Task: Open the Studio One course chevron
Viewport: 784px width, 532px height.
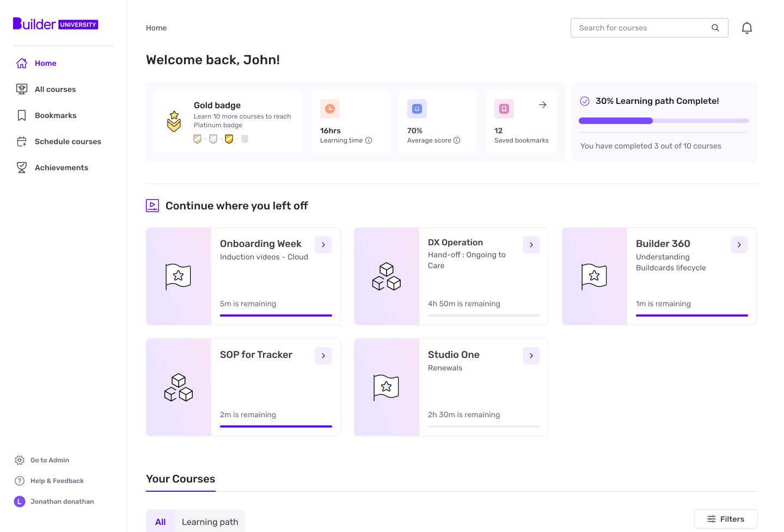Action: click(x=531, y=356)
